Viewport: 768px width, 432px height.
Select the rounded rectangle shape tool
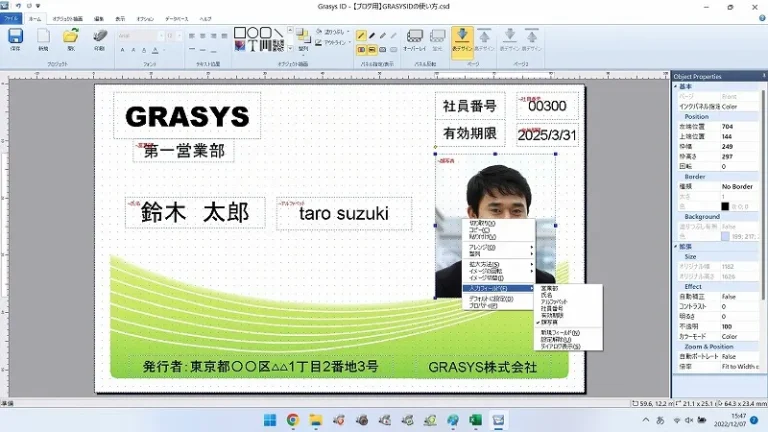[265, 33]
